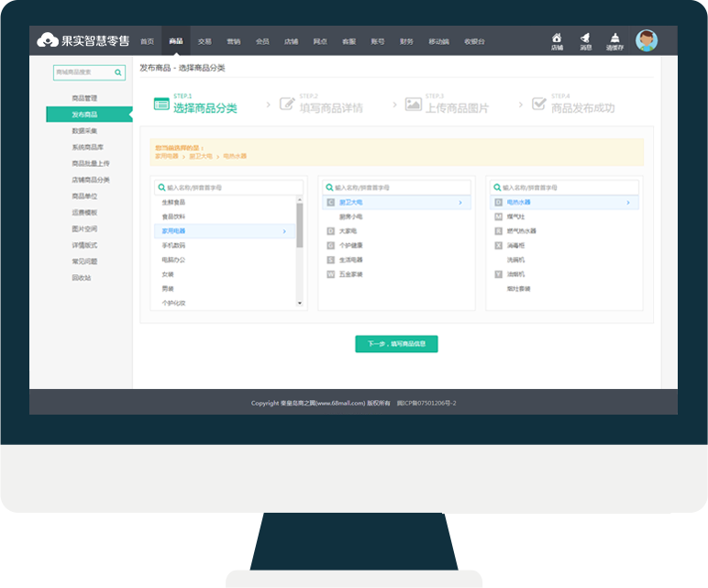Click the second column category search field
708x588 pixels.
[x=396, y=186]
